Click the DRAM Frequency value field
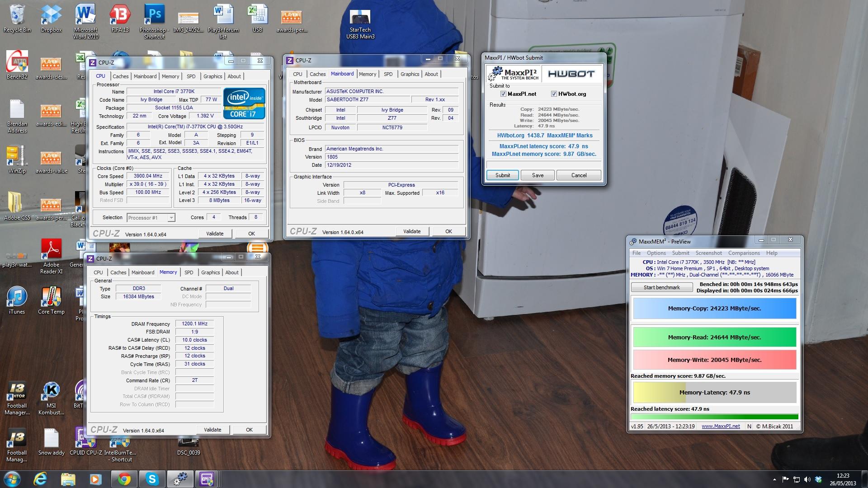 click(x=194, y=324)
